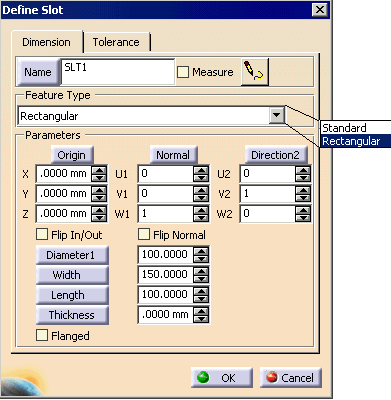The width and height of the screenshot is (391, 400).
Task: Click the Origin button
Action: point(72,155)
